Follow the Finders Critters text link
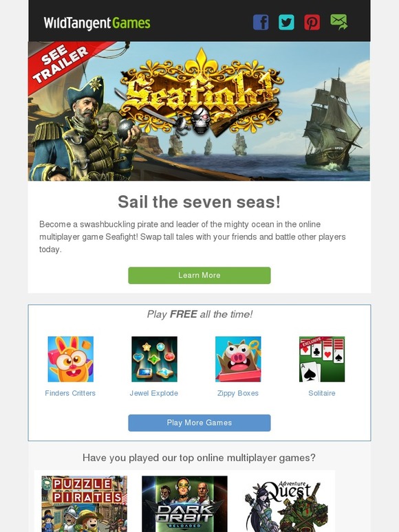Image resolution: width=399 pixels, height=532 pixels. [x=70, y=393]
